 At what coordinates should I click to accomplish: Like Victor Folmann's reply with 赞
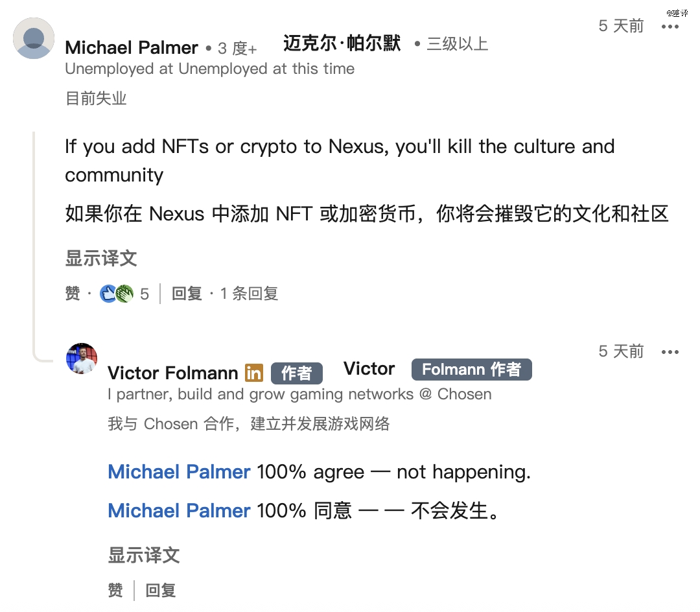tap(115, 590)
